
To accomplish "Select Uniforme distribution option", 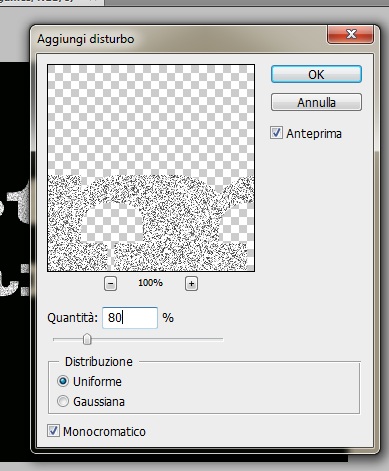I will pyautogui.click(x=63, y=381).
